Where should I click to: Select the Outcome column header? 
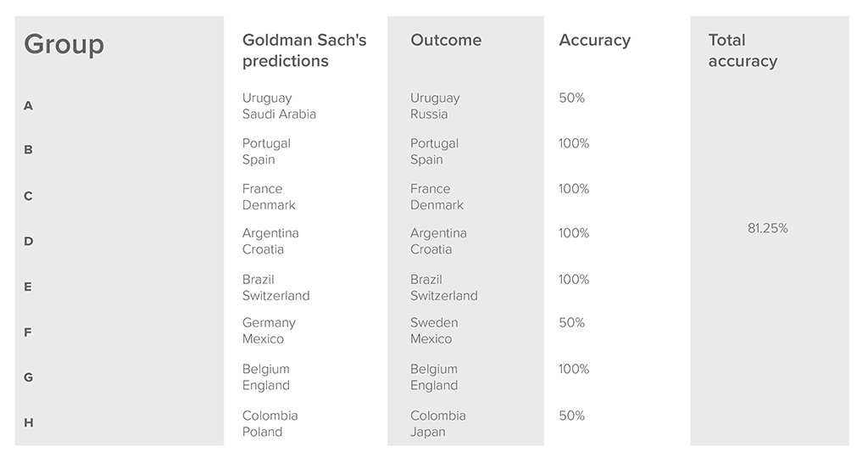(x=446, y=40)
